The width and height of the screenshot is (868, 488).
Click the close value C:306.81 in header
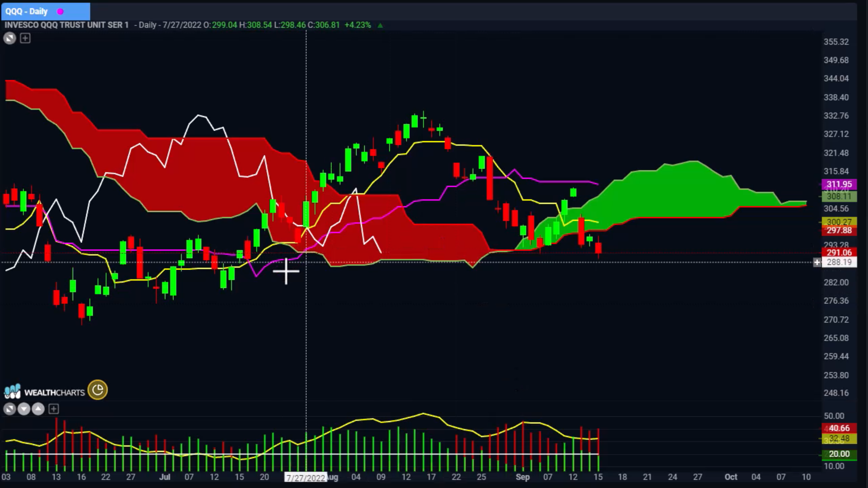coord(323,25)
